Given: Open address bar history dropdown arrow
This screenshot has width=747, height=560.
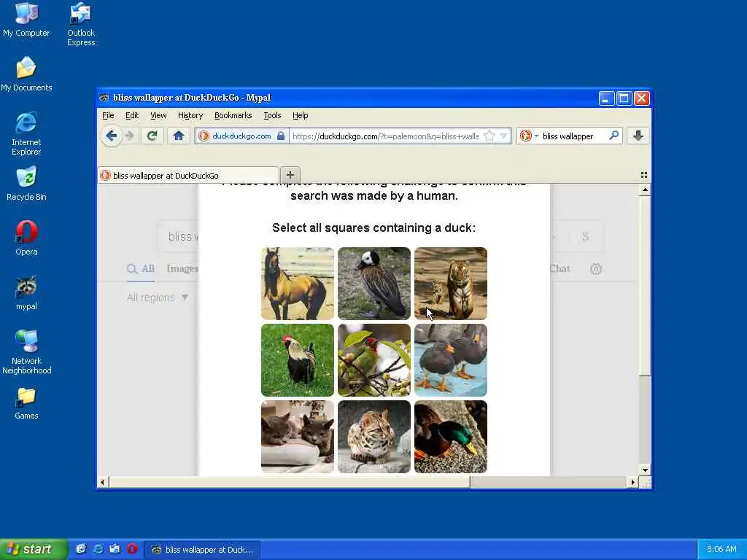Looking at the screenshot, I should point(503,136).
